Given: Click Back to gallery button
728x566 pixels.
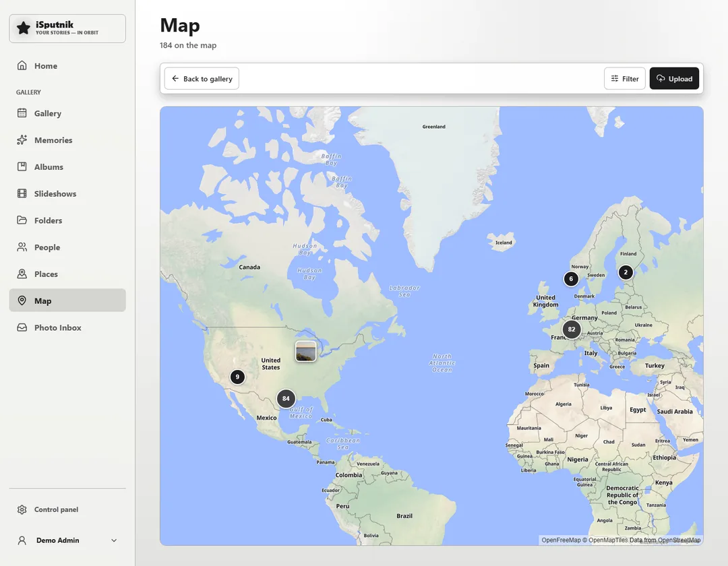Looking at the screenshot, I should (202, 78).
